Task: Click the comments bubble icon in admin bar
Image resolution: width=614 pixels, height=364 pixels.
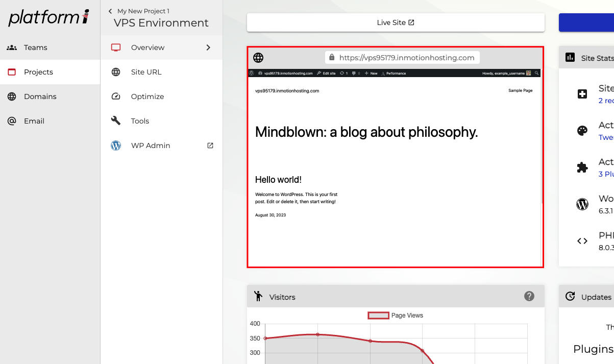Action: [354, 73]
